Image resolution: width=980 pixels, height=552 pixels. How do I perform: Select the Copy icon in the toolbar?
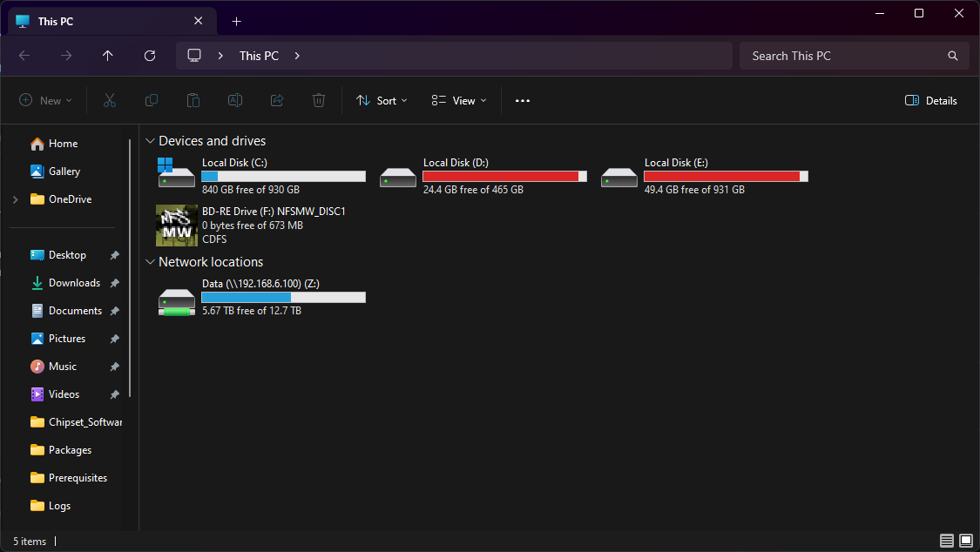coord(151,100)
